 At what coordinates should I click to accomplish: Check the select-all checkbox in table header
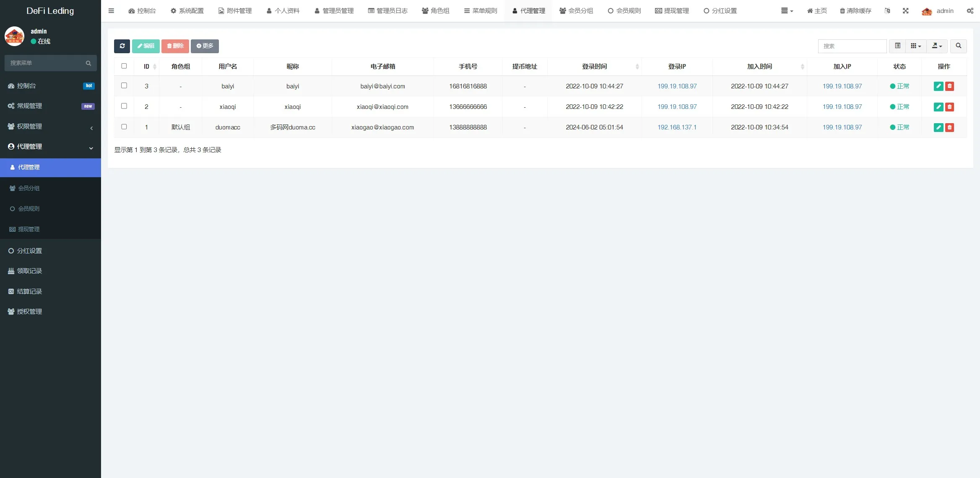click(124, 66)
